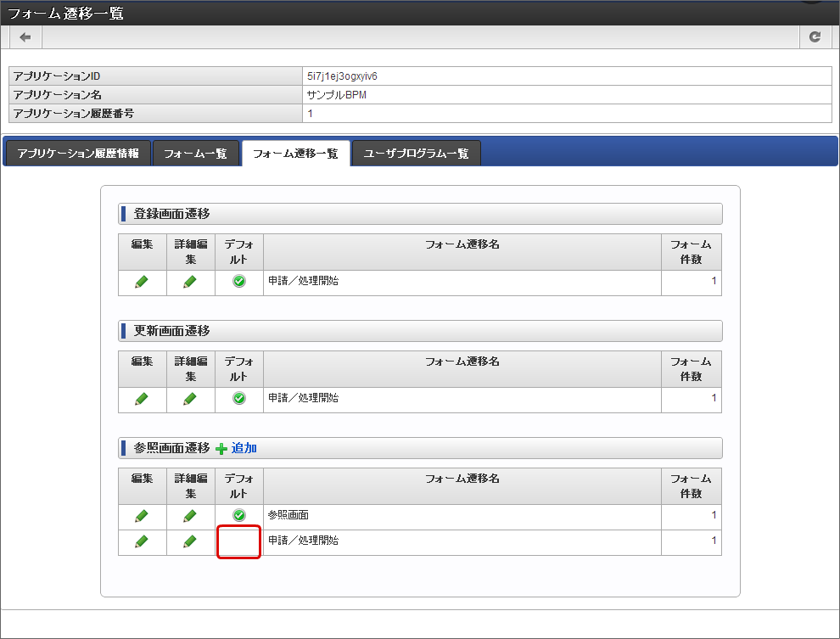Click the アプリケーション履歴番号 label
The image size is (840, 639).
73,114
